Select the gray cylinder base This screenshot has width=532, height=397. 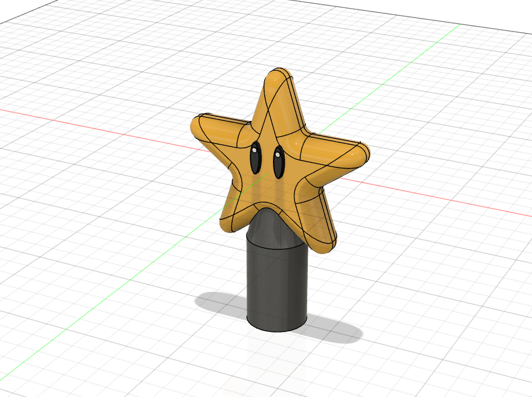point(276,285)
